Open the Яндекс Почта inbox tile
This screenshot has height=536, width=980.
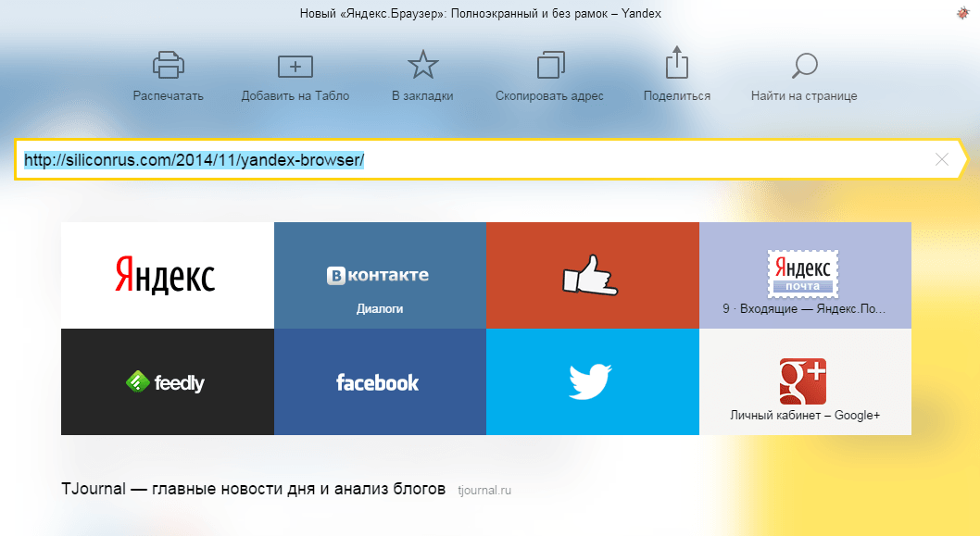[x=805, y=276]
